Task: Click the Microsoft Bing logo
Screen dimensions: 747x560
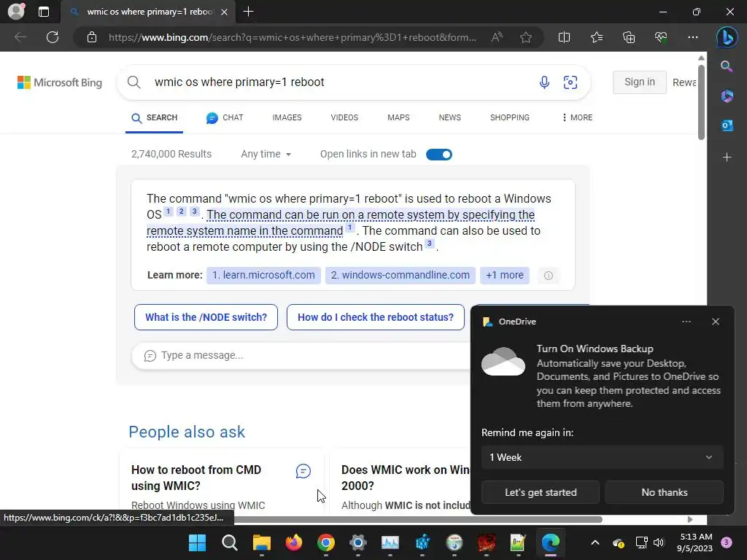Action: [60, 82]
